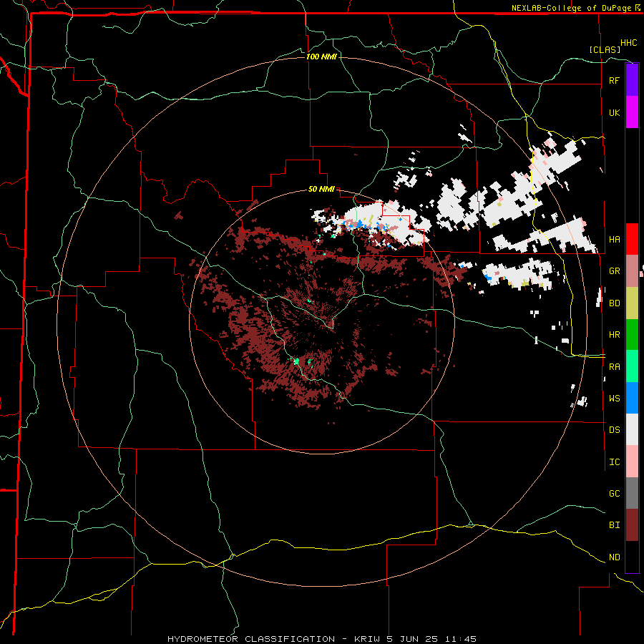Click the 100 NMI range ring label
Image resolution: width=644 pixels, height=644 pixels.
pyautogui.click(x=321, y=57)
